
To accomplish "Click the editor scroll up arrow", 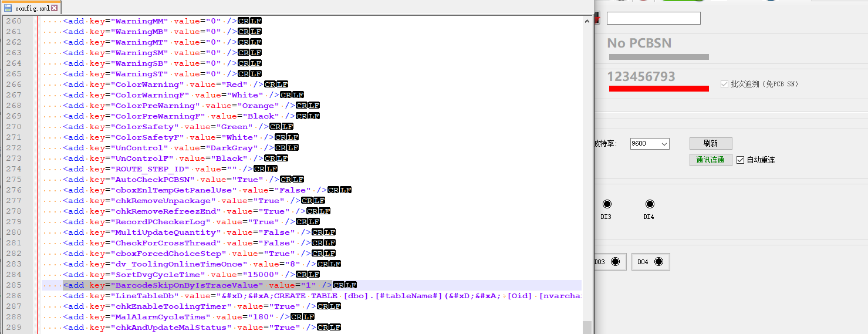I will click(587, 21).
